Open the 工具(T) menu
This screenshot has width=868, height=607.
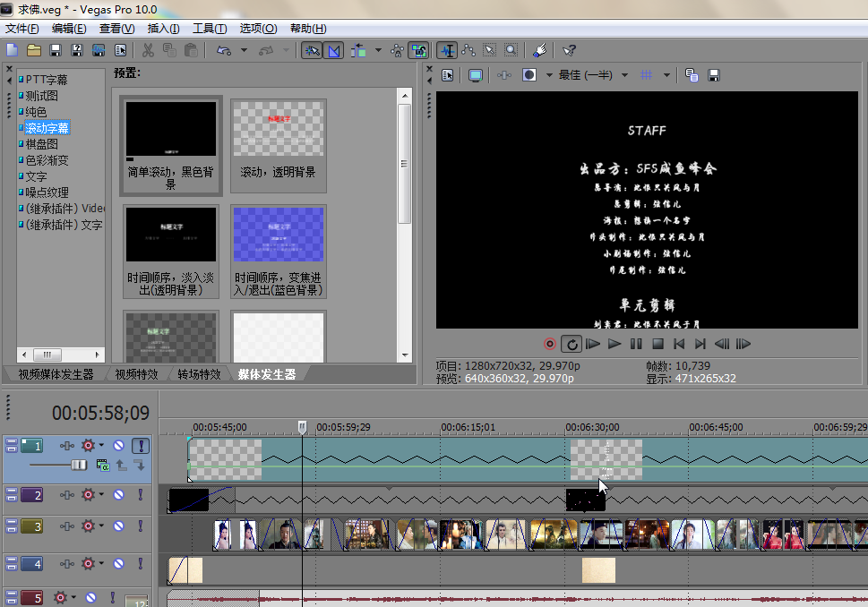tap(210, 29)
